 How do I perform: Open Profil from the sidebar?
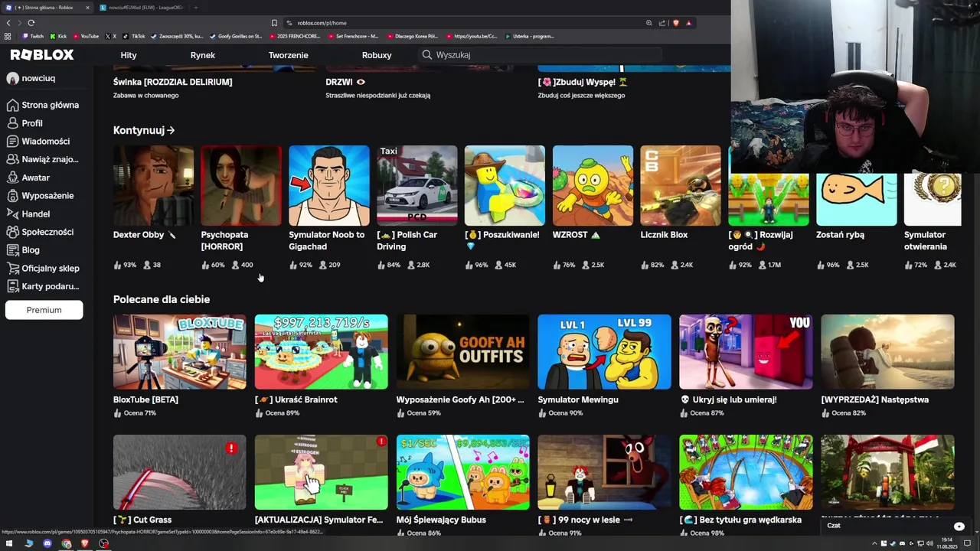tap(25, 123)
